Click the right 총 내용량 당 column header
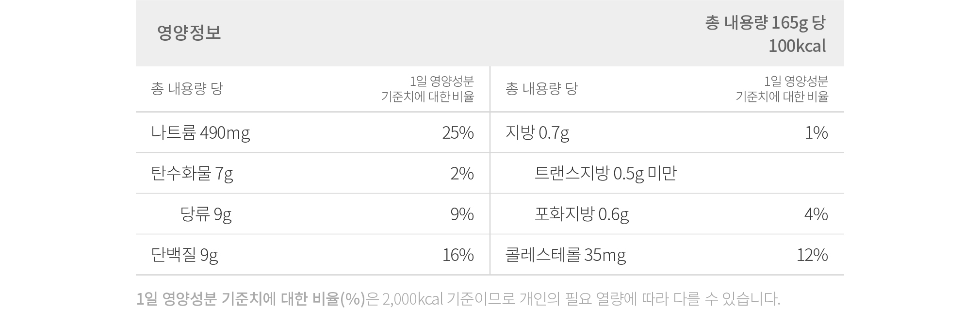Screen dimensions: 980x309 tap(541, 89)
